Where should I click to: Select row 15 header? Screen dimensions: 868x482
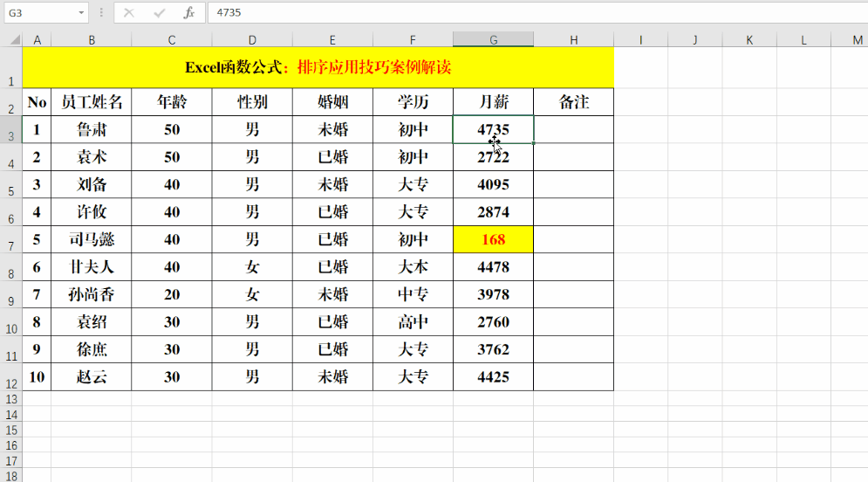[11, 430]
